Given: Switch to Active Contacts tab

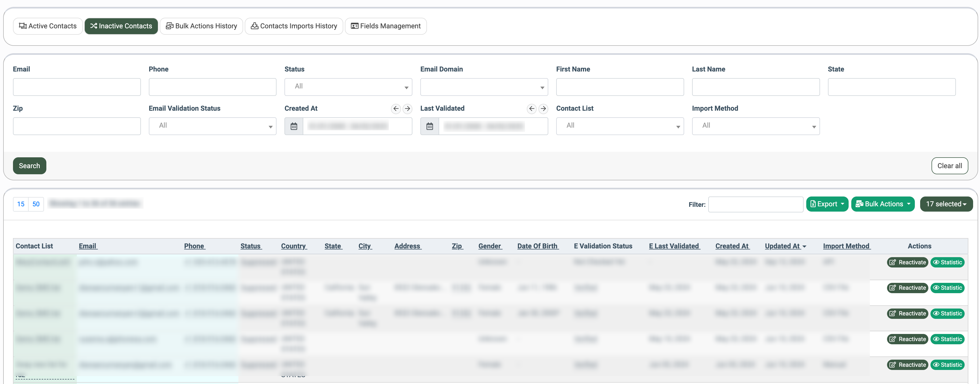Looking at the screenshot, I should click(x=48, y=26).
